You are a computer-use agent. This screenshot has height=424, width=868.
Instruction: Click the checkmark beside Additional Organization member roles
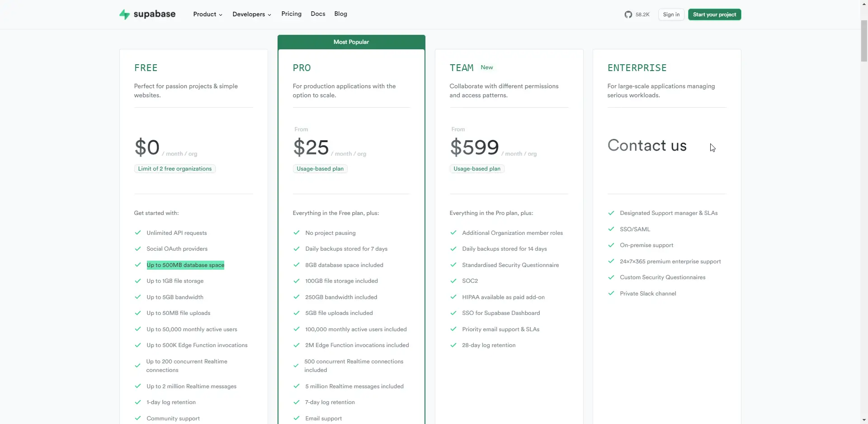pos(453,233)
